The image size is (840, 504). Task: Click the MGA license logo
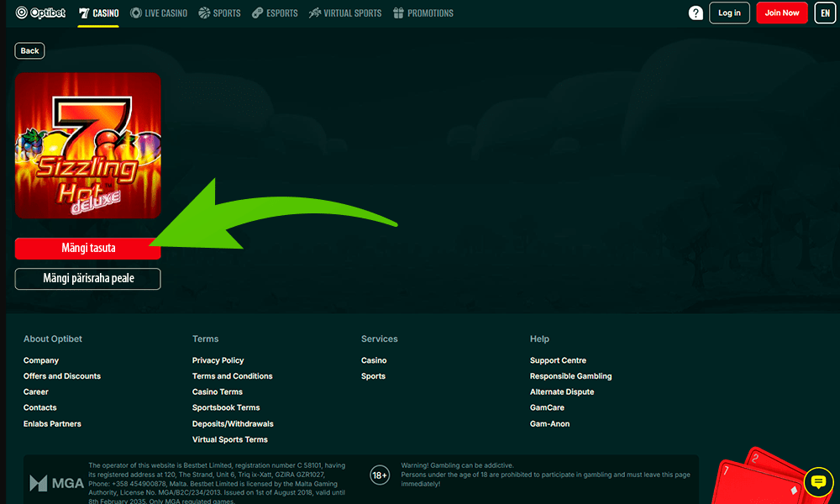[x=55, y=483]
